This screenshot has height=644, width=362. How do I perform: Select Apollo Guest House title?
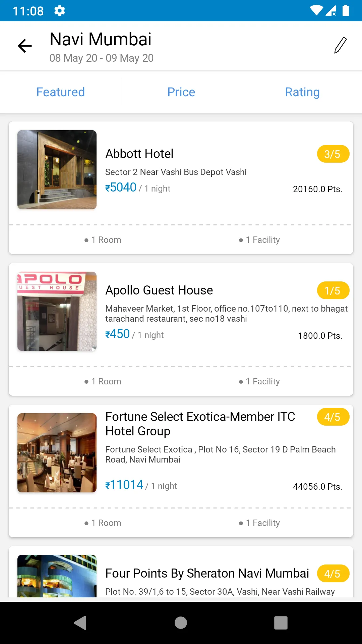(x=159, y=290)
